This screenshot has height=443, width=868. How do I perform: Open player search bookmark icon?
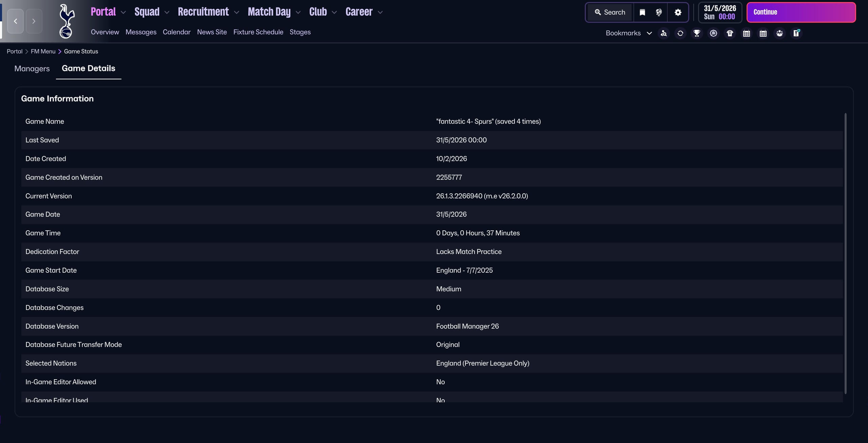tap(663, 33)
